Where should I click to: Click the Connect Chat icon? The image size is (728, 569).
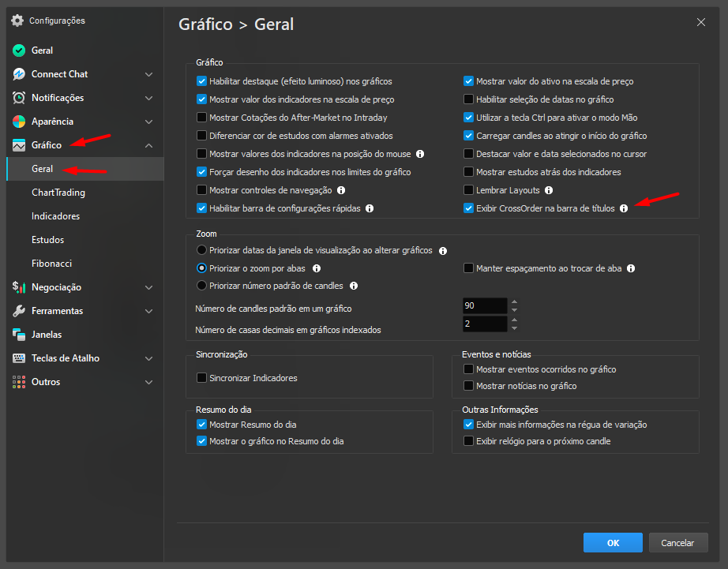(19, 74)
